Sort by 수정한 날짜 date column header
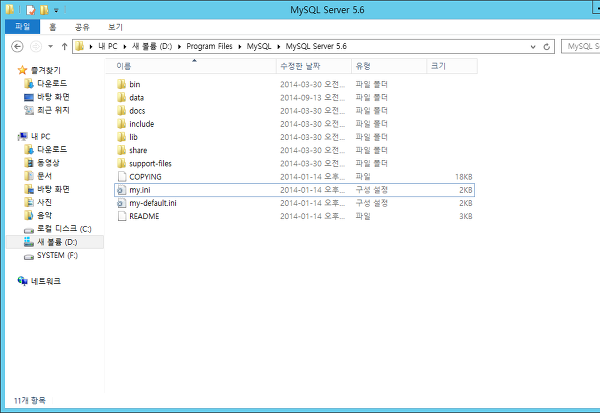This screenshot has width=600, height=413. (314, 66)
